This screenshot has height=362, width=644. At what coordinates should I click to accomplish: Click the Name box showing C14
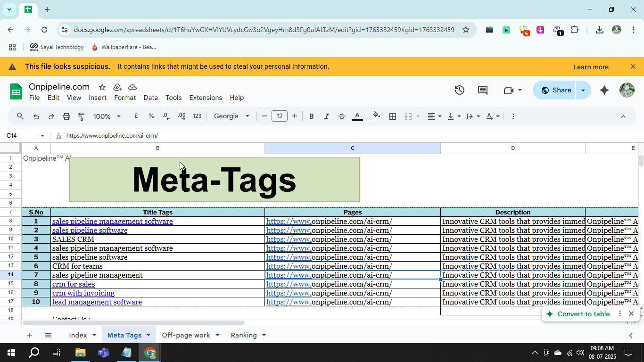click(x=25, y=136)
